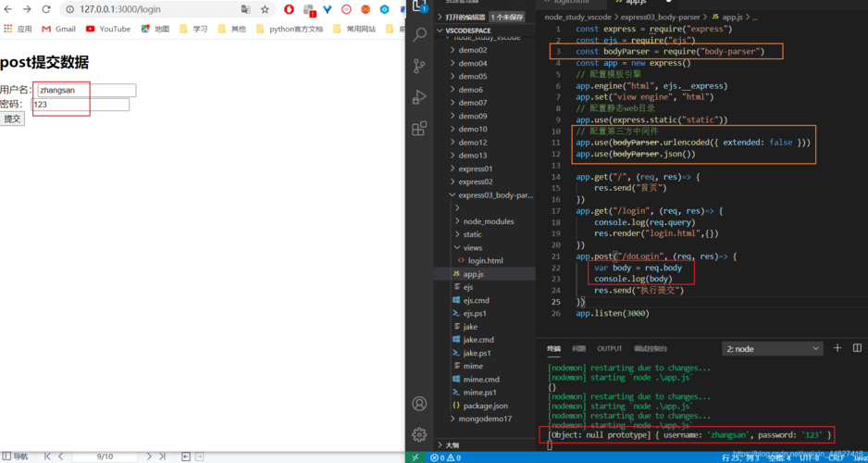868x463 pixels.
Task: Click the orange infinity extension icon
Action: click(366, 9)
